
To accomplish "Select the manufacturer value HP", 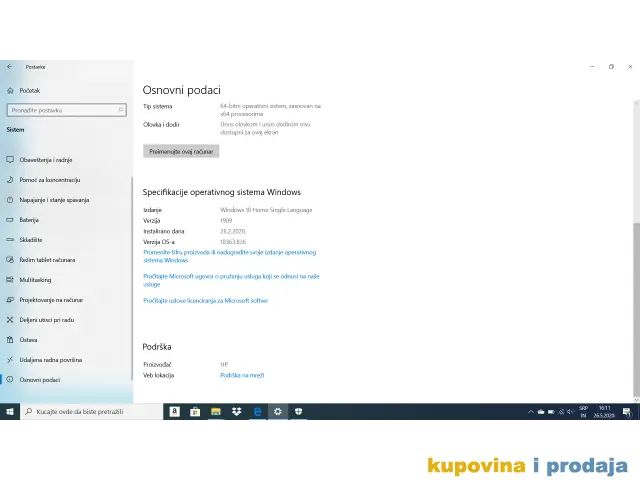I will (x=224, y=365).
